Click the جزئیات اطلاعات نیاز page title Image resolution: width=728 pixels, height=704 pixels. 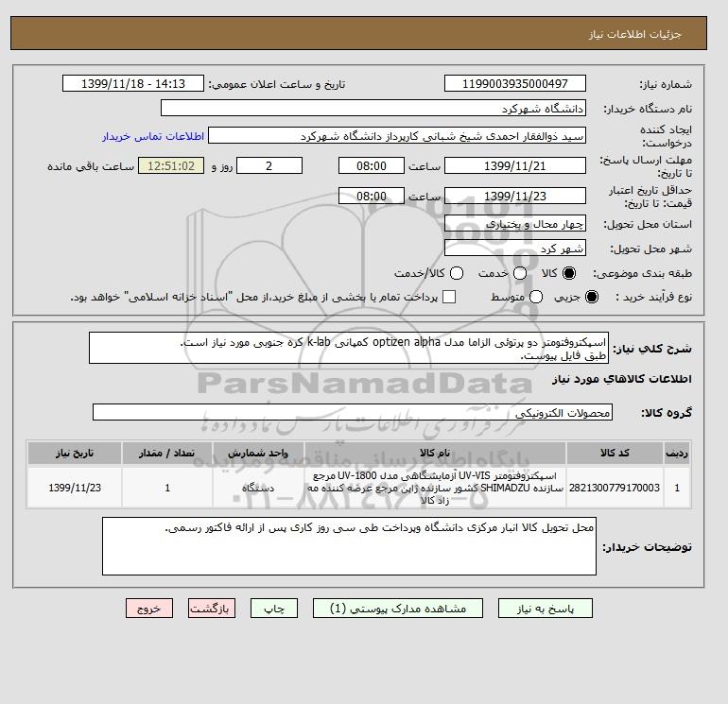tap(634, 34)
